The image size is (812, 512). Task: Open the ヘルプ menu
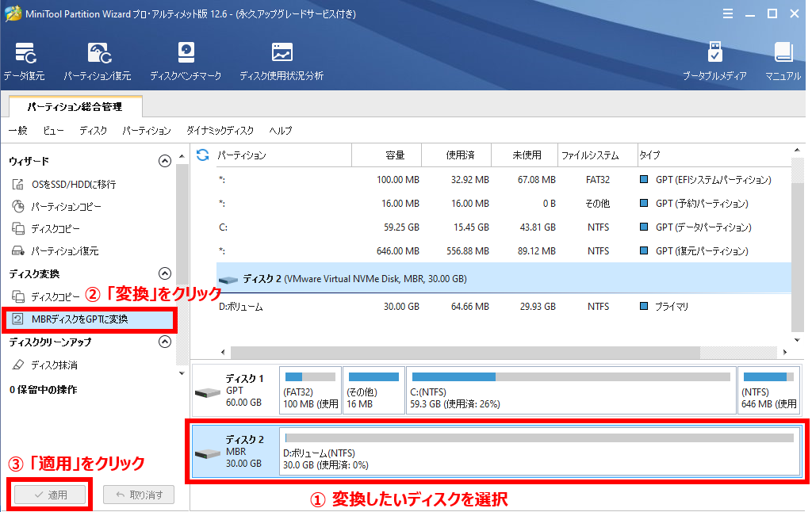281,131
